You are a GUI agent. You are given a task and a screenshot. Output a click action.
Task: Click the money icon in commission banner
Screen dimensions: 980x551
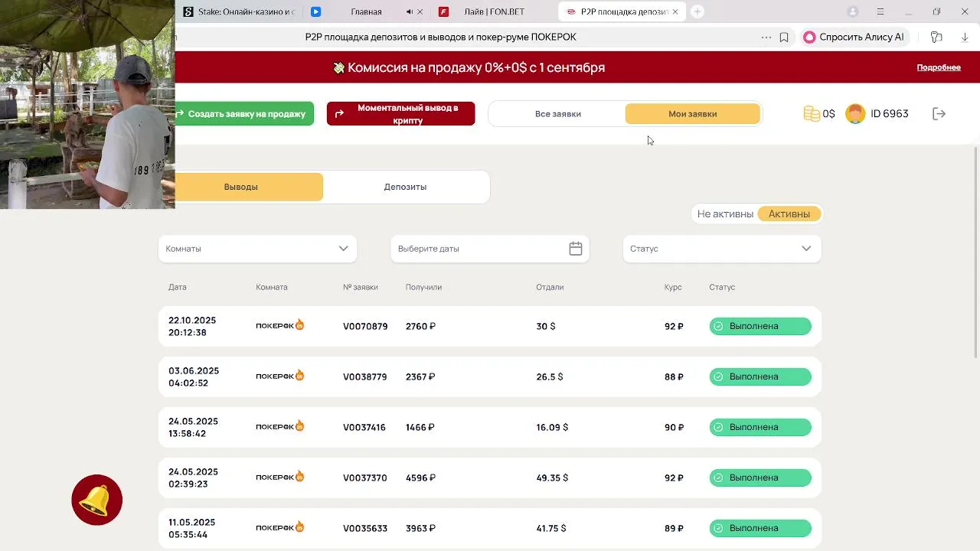pyautogui.click(x=339, y=68)
